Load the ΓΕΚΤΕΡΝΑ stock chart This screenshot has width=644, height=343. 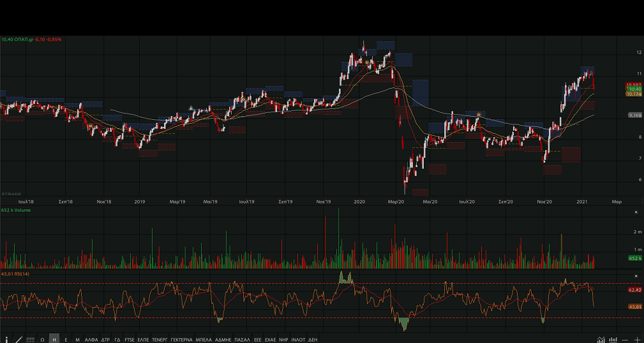(181, 340)
